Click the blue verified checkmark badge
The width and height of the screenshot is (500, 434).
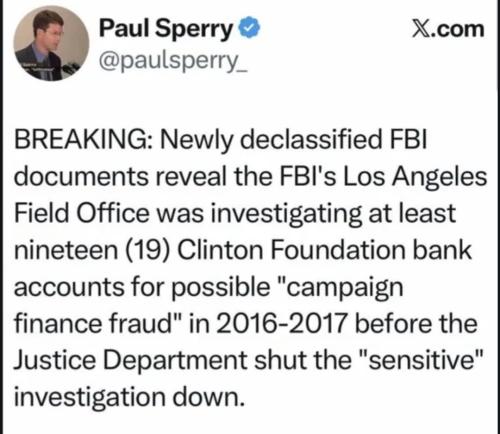[x=249, y=28]
